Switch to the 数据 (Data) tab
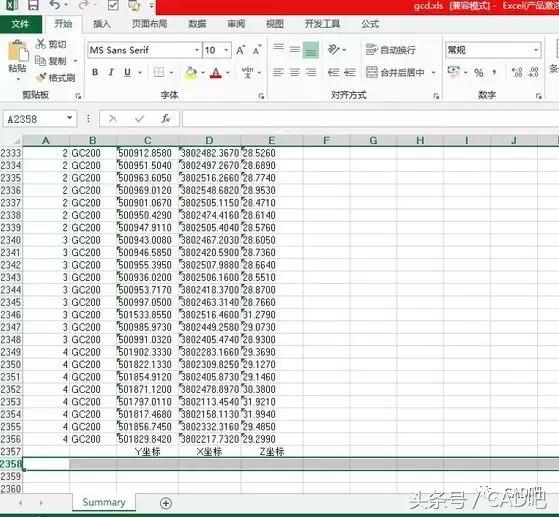Viewport: 559px width, 517px height. [x=197, y=24]
